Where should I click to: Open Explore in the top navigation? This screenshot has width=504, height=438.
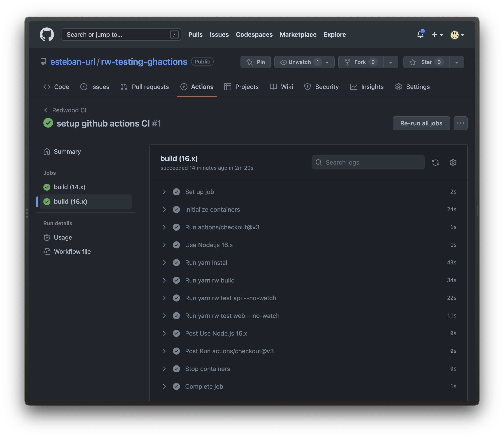[334, 35]
